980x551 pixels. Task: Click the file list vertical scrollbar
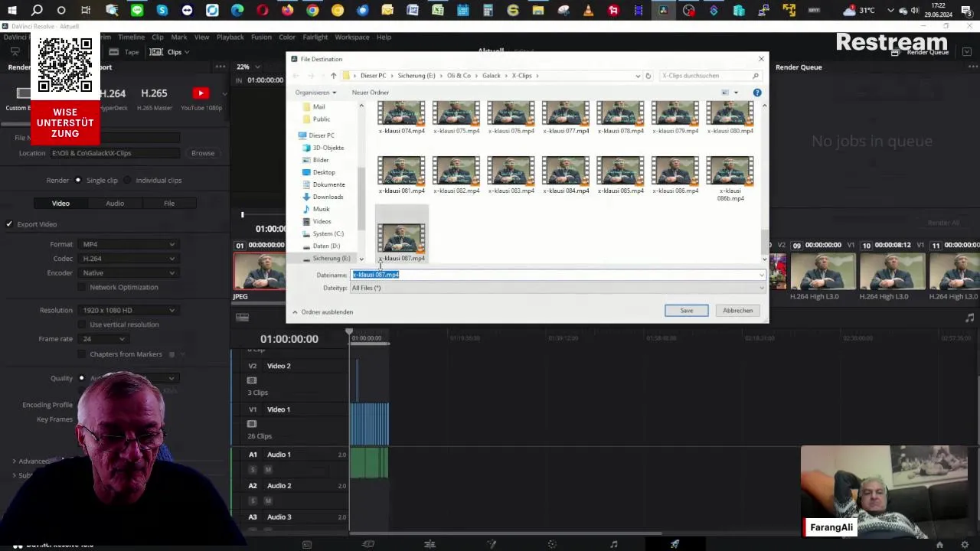point(764,241)
